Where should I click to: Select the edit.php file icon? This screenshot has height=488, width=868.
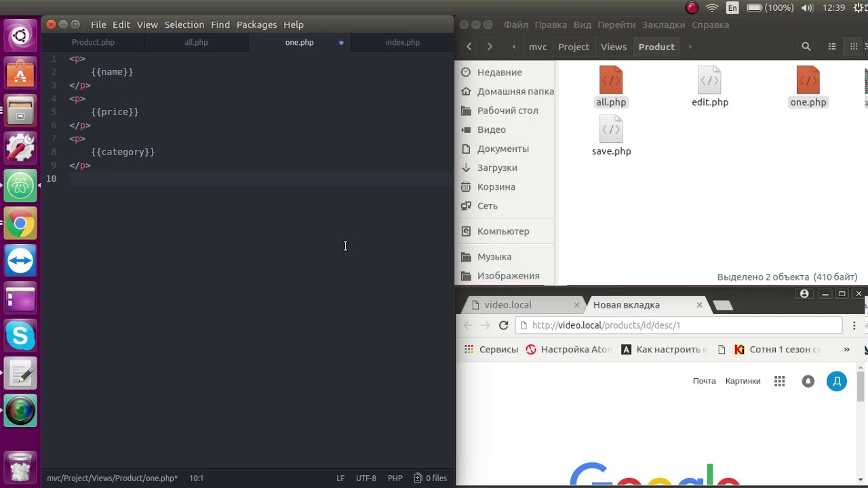coord(710,81)
